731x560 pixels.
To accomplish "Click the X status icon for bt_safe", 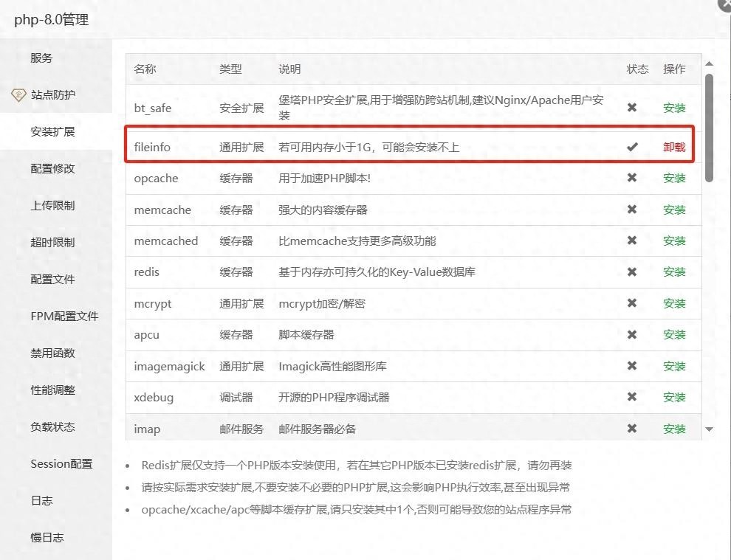I will pos(633,107).
